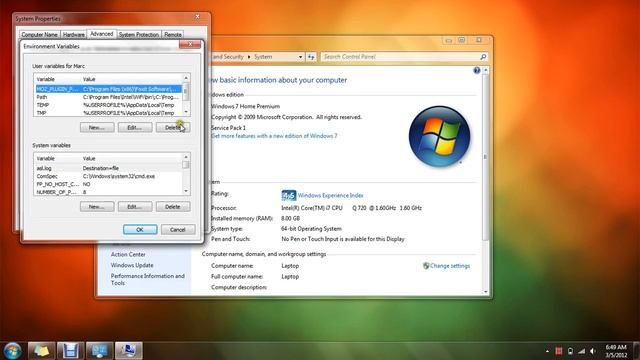Click New under user variables
The image size is (640, 360).
[x=97, y=127]
